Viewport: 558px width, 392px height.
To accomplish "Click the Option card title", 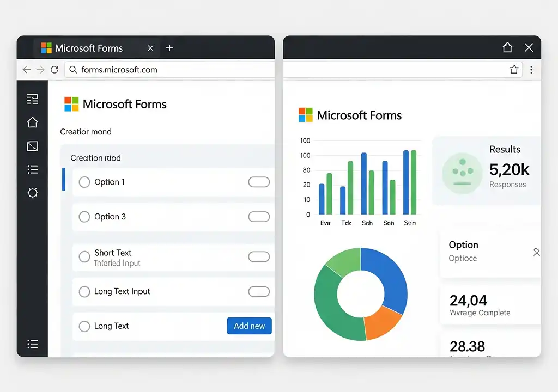I will 463,245.
